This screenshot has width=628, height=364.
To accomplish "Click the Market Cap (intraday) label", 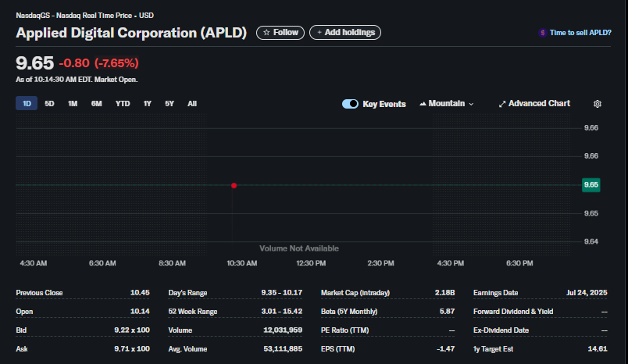I will [355, 293].
